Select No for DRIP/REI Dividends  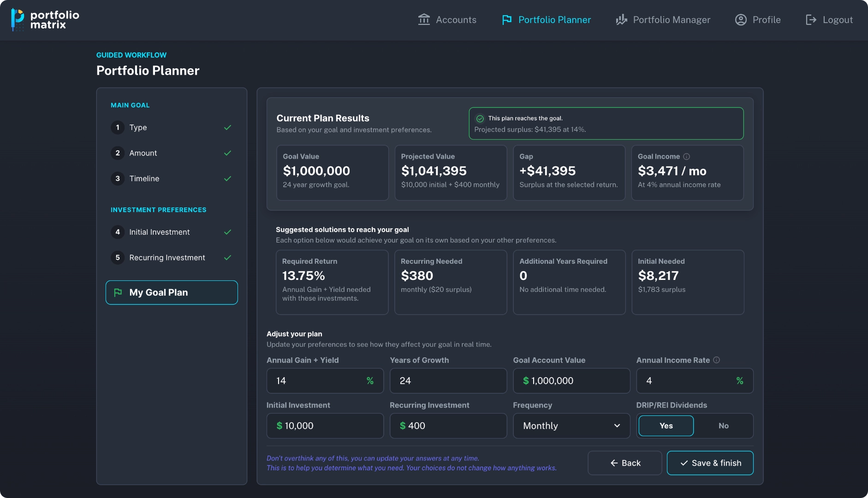pos(723,426)
